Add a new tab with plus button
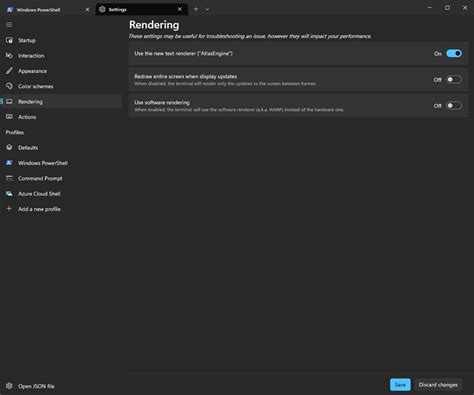The width and height of the screenshot is (474, 395). [x=196, y=9]
